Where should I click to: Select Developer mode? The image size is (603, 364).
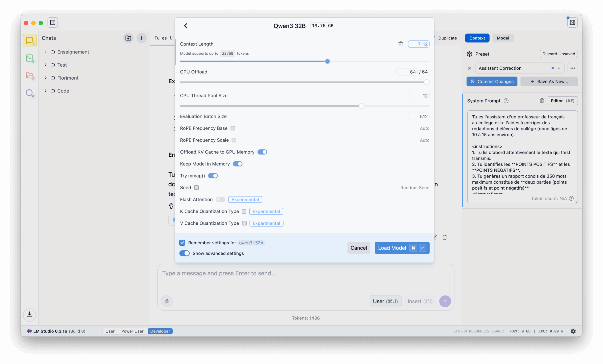(x=160, y=331)
